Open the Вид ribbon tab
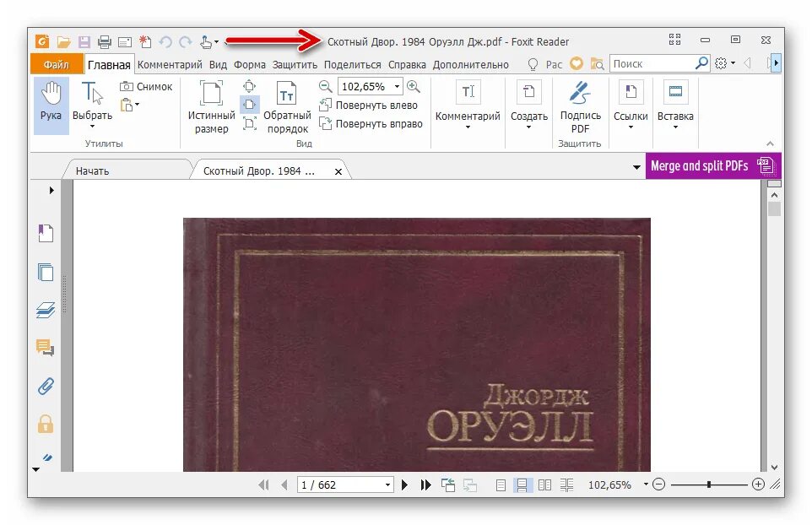The height and width of the screenshot is (525, 812). [x=218, y=65]
